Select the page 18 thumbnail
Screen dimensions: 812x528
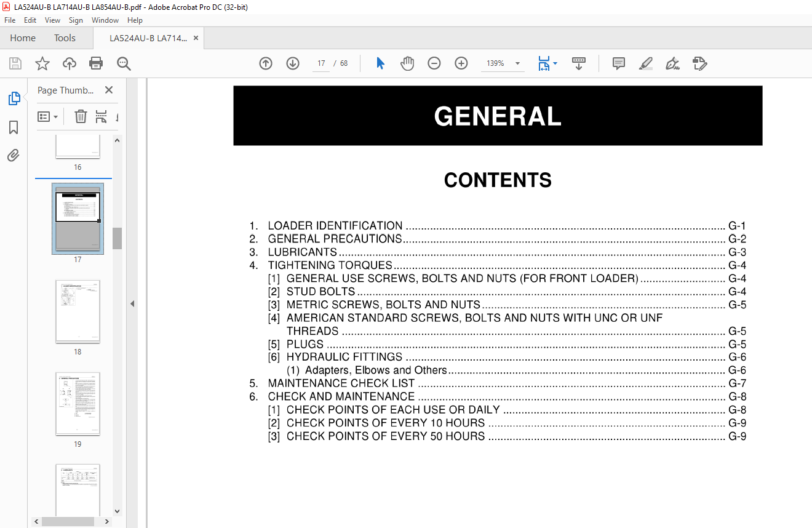tap(78, 311)
